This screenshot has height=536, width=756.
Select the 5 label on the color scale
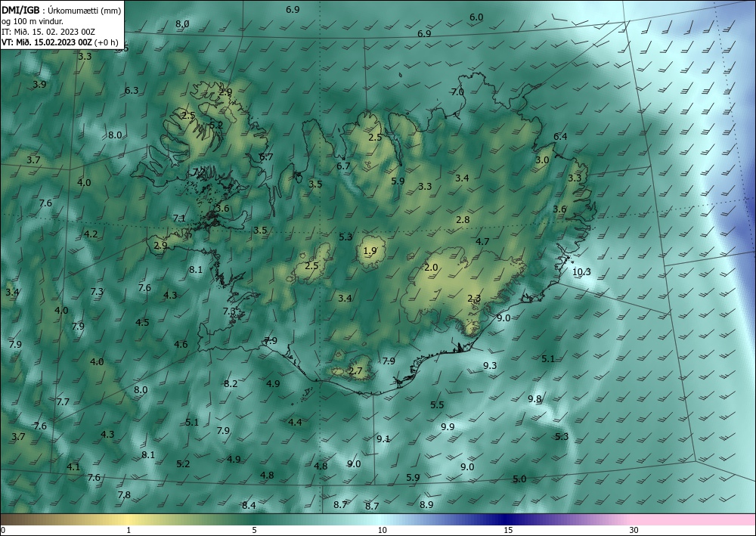pyautogui.click(x=255, y=531)
